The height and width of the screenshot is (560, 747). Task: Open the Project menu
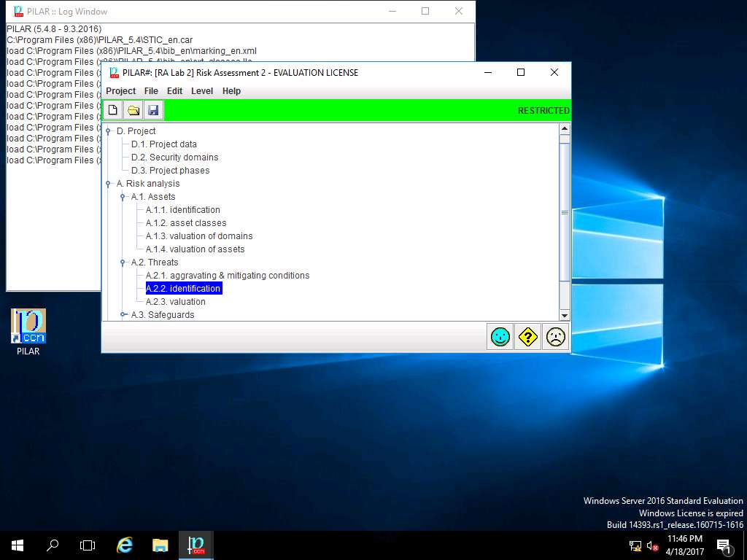coord(120,91)
